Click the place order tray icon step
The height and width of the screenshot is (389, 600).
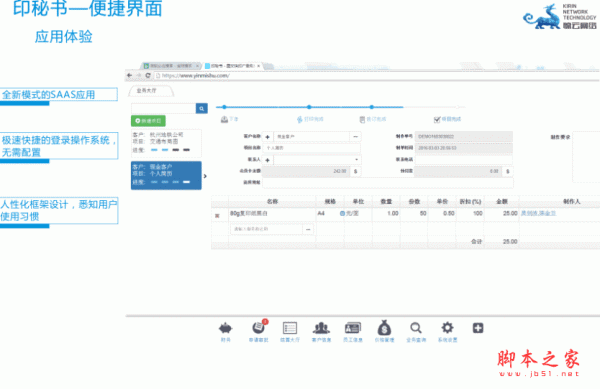coord(225,120)
